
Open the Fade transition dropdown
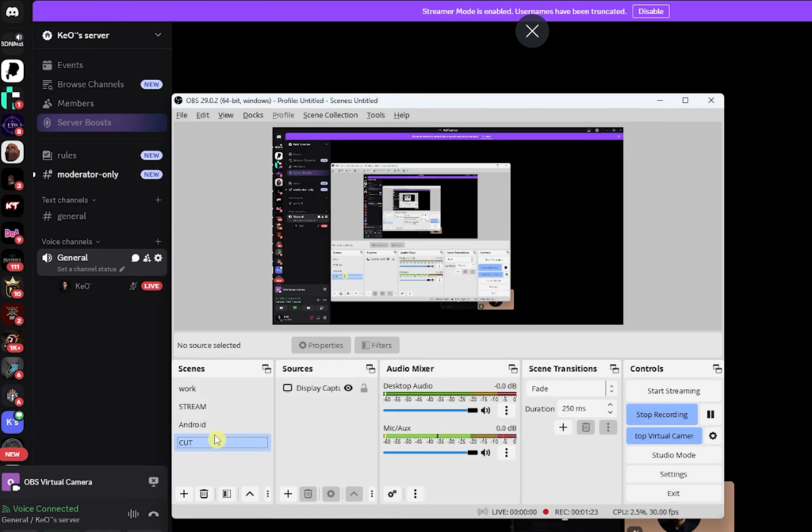pyautogui.click(x=566, y=388)
